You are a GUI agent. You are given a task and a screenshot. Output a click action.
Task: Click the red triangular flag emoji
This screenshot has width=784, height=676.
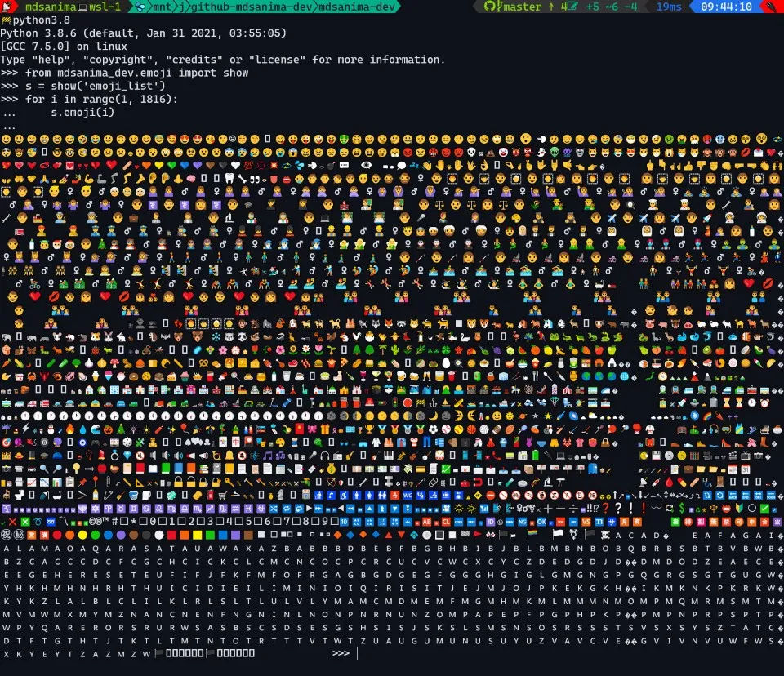pyautogui.click(x=478, y=534)
